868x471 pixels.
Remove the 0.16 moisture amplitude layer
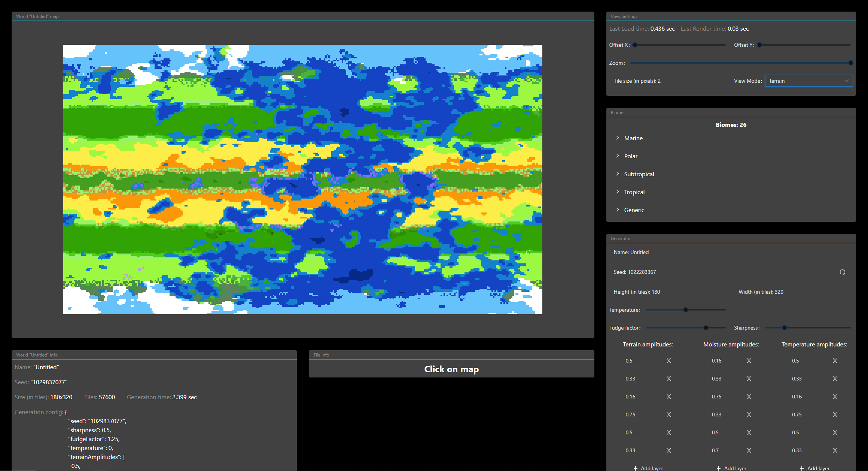coord(749,361)
